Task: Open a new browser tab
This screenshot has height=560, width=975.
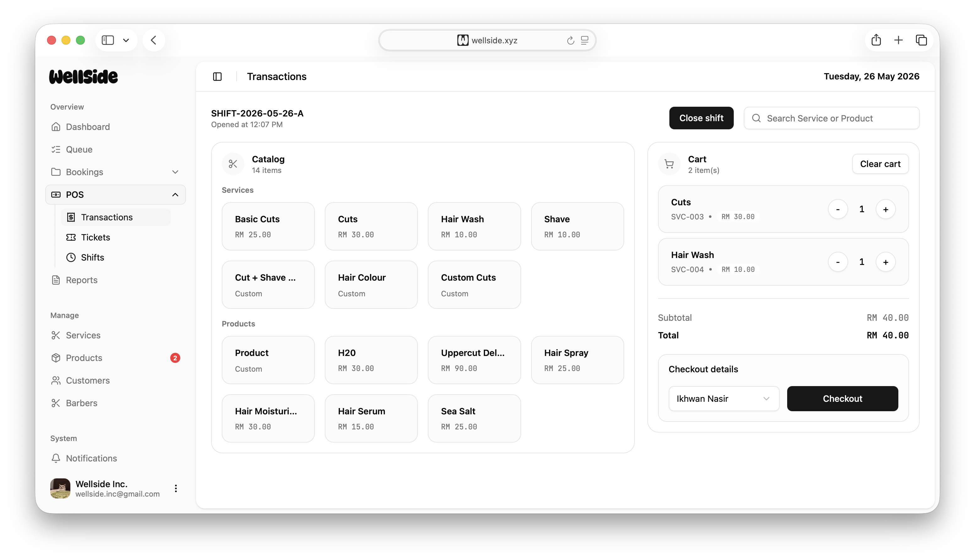Action: click(x=898, y=40)
